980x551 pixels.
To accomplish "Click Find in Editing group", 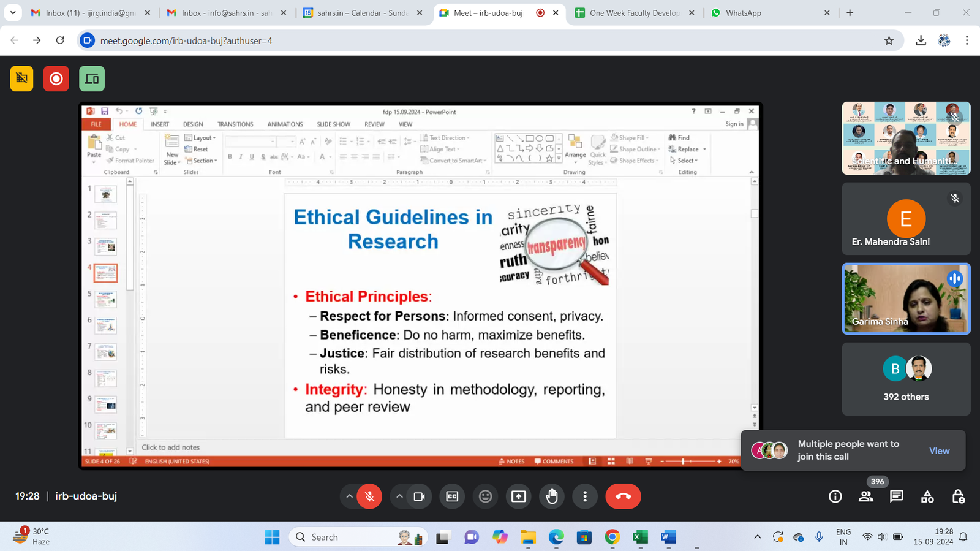I will click(x=679, y=138).
